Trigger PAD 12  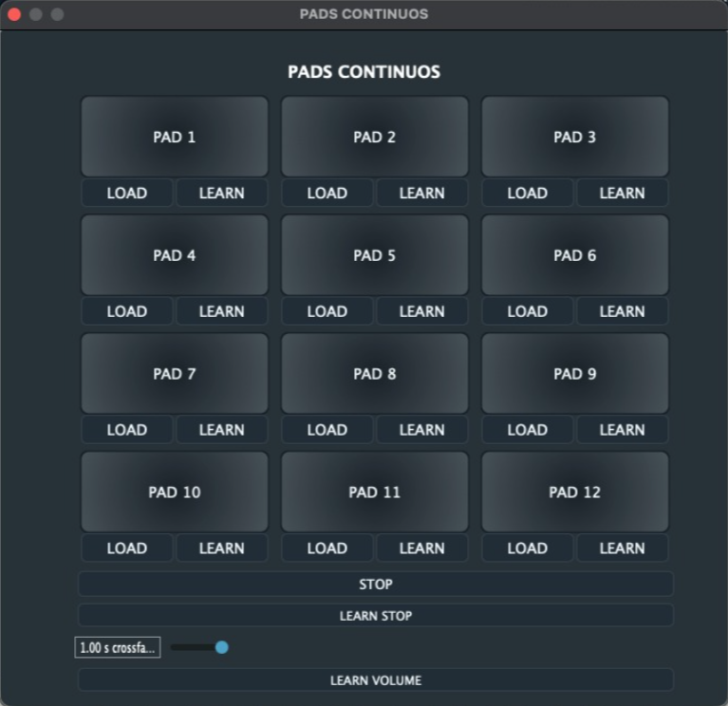click(x=575, y=492)
